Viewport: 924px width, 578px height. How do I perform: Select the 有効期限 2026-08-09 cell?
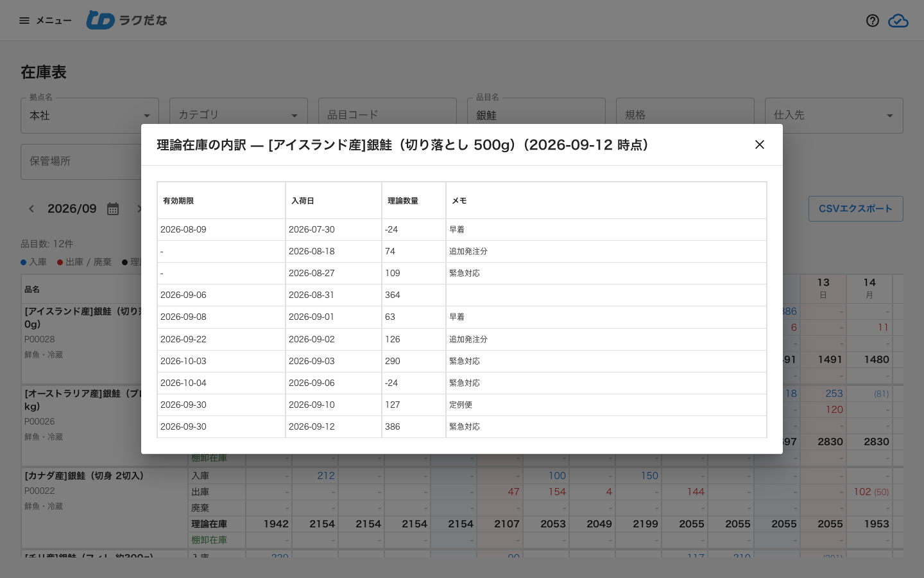221,229
